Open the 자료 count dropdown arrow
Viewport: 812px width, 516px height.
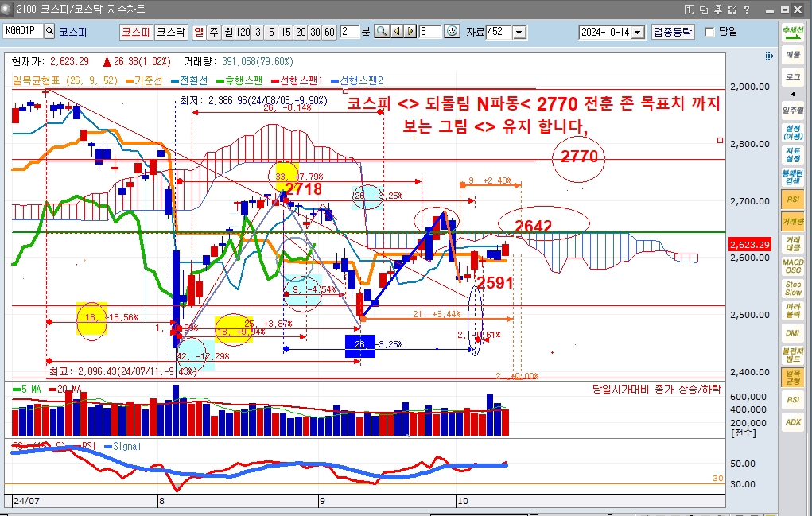point(519,32)
